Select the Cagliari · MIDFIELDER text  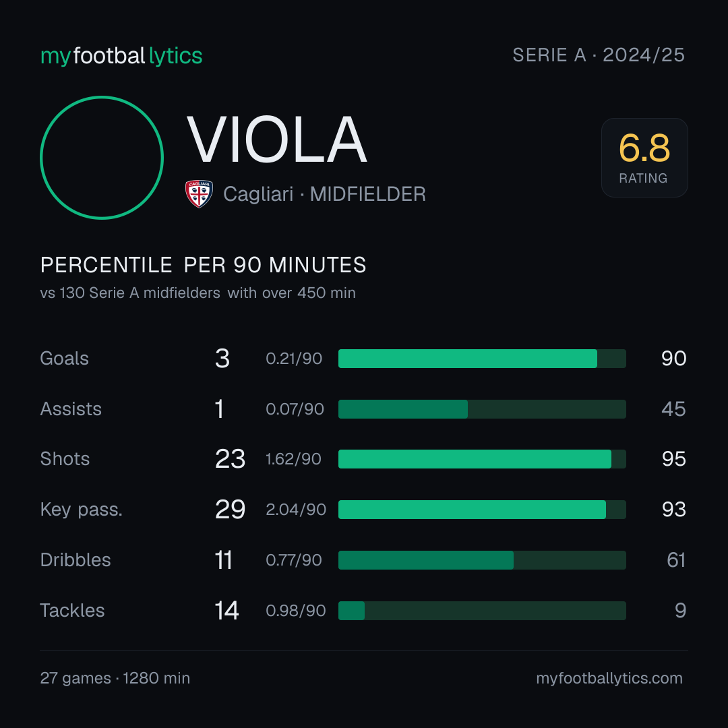click(324, 194)
